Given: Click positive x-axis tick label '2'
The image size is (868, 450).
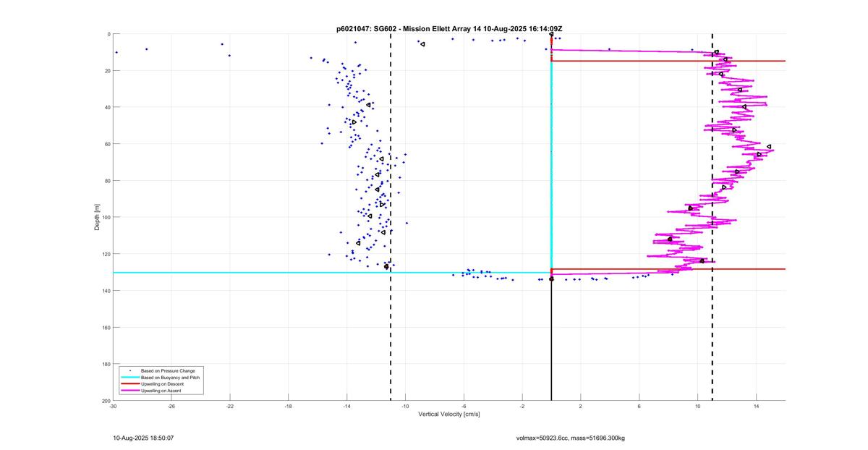Looking at the screenshot, I should click(x=581, y=406).
